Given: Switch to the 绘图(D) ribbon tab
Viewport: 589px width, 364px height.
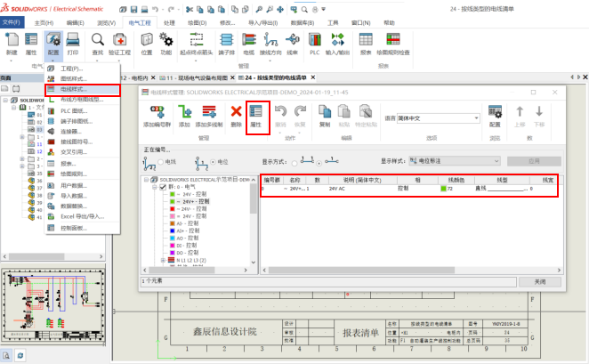Looking at the screenshot, I should (198, 23).
